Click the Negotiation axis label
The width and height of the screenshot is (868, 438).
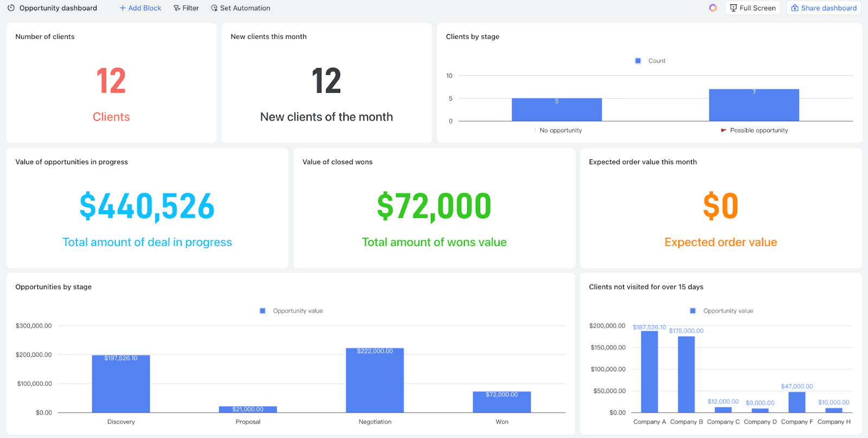375,422
